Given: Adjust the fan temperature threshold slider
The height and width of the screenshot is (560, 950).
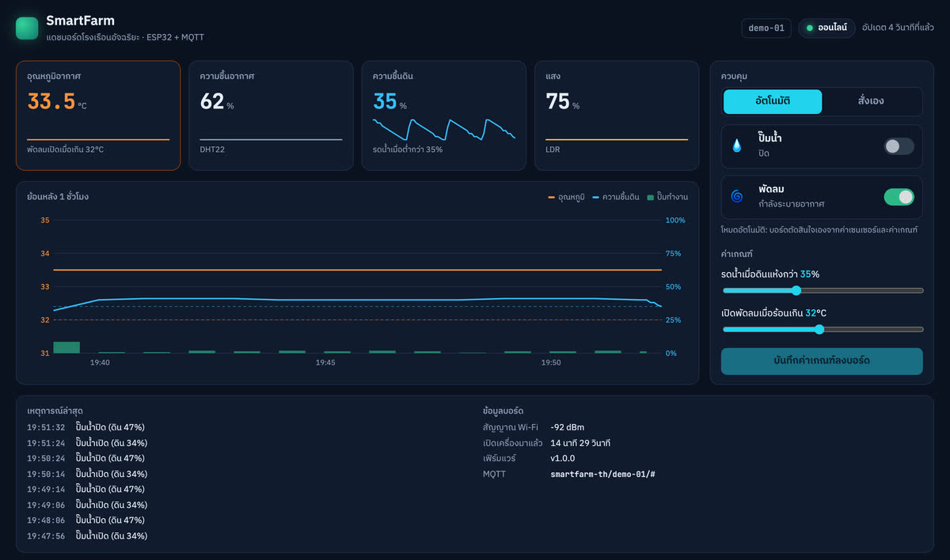Looking at the screenshot, I should click(823, 329).
